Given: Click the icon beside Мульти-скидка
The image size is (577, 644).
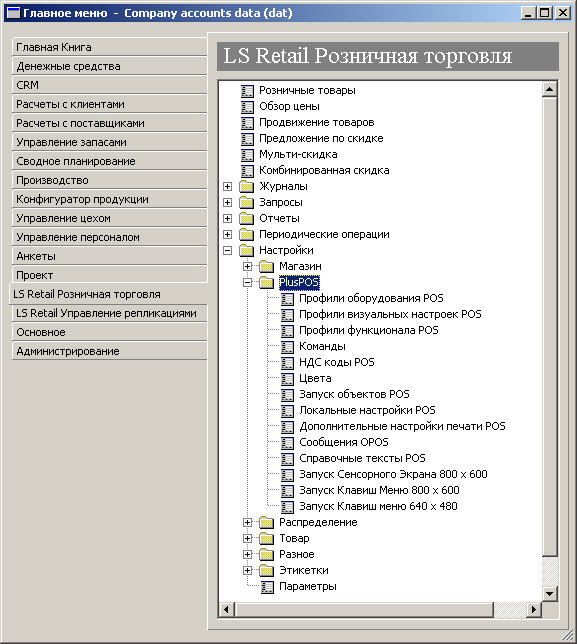Looking at the screenshot, I should [247, 154].
